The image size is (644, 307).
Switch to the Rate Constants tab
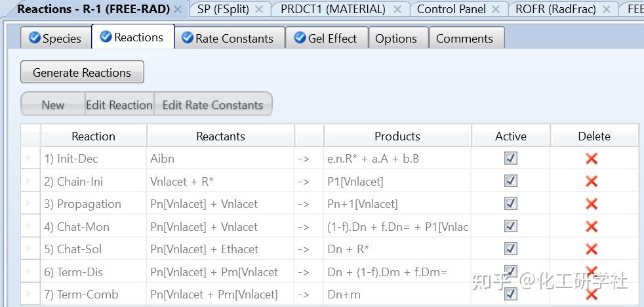[x=228, y=39]
